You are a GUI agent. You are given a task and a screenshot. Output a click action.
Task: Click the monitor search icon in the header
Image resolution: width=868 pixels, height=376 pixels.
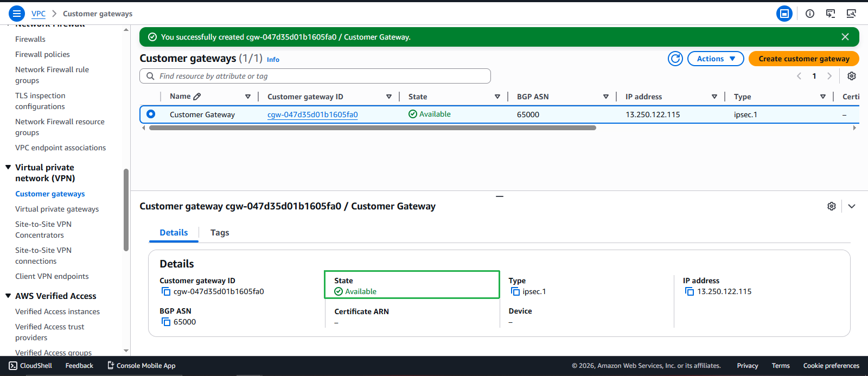click(851, 14)
